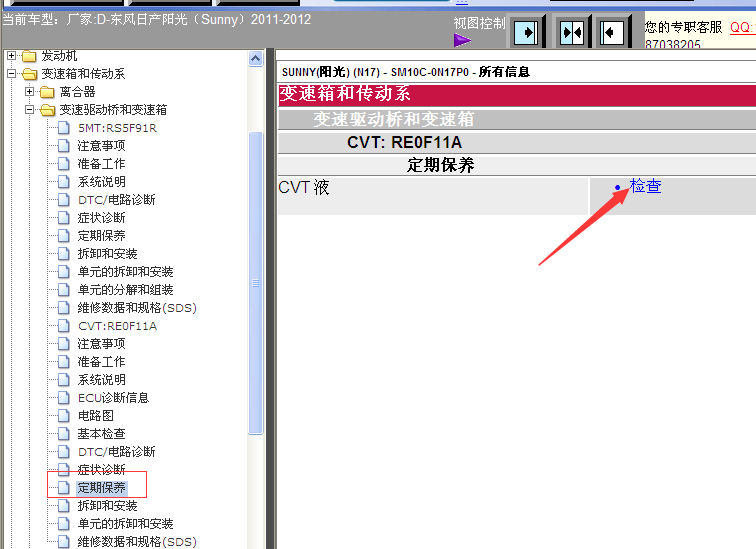
Task: Click the 离合器 folder icon
Action: pyautogui.click(x=47, y=92)
